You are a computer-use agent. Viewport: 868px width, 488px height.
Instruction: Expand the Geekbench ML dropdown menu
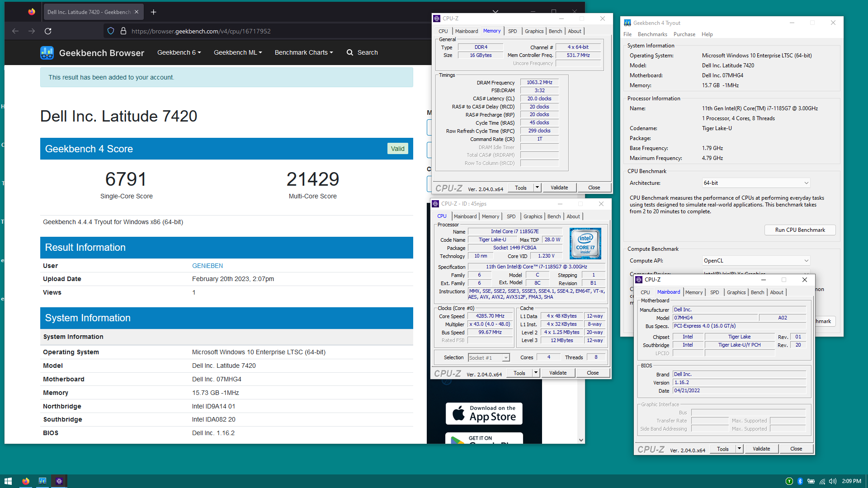click(x=238, y=52)
